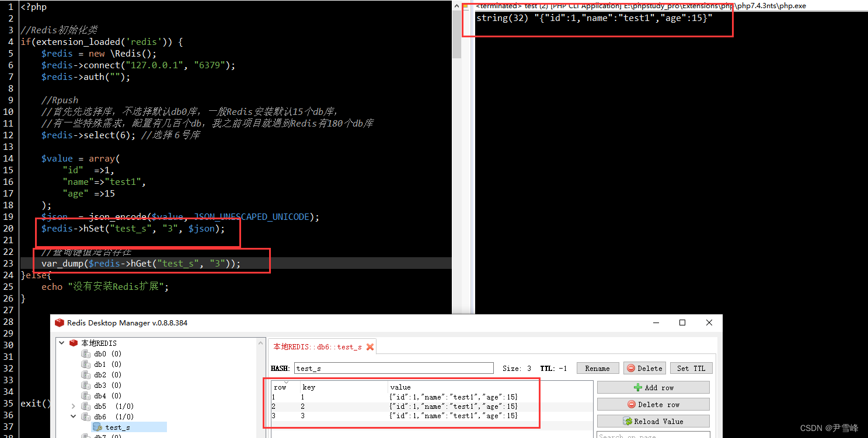
Task: Select the 本地REDIS connection label
Action: tap(99, 343)
